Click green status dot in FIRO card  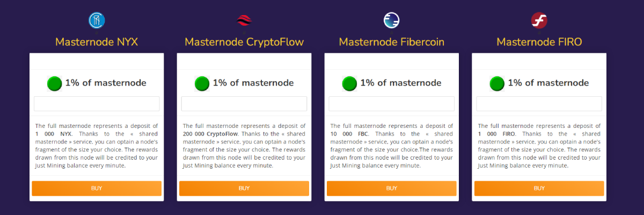pyautogui.click(x=497, y=83)
